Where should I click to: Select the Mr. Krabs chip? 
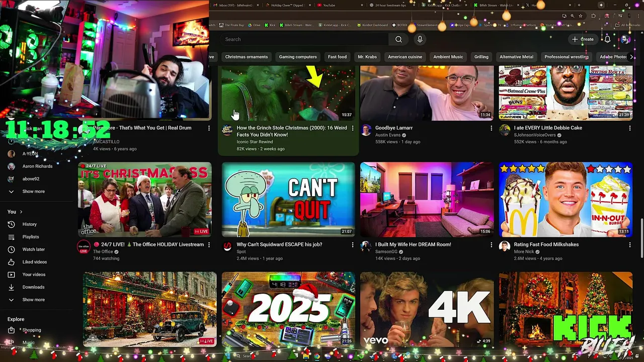[x=367, y=57]
